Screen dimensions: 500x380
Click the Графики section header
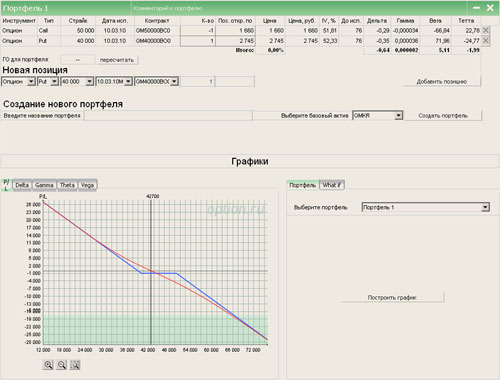250,161
